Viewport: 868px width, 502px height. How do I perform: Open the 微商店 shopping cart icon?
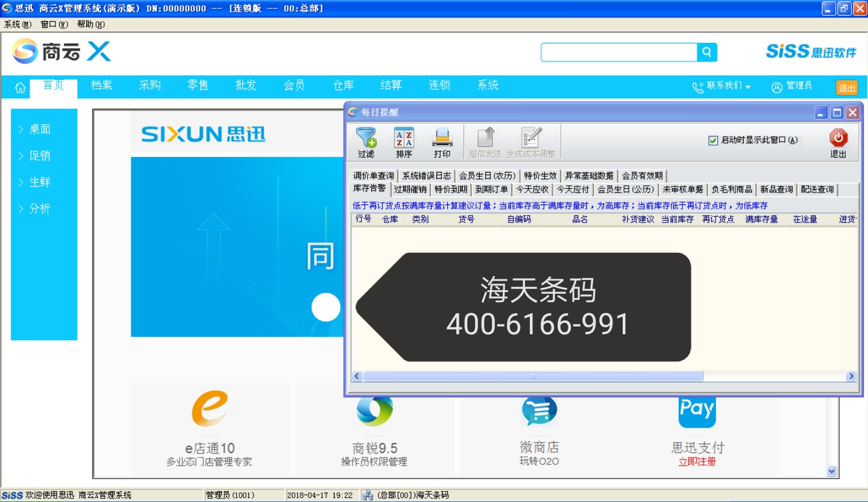click(539, 410)
